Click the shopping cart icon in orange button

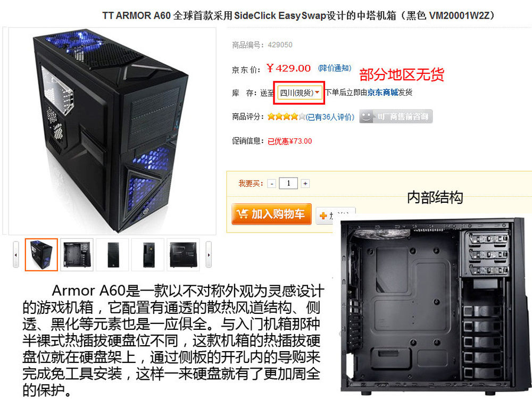[242, 214]
